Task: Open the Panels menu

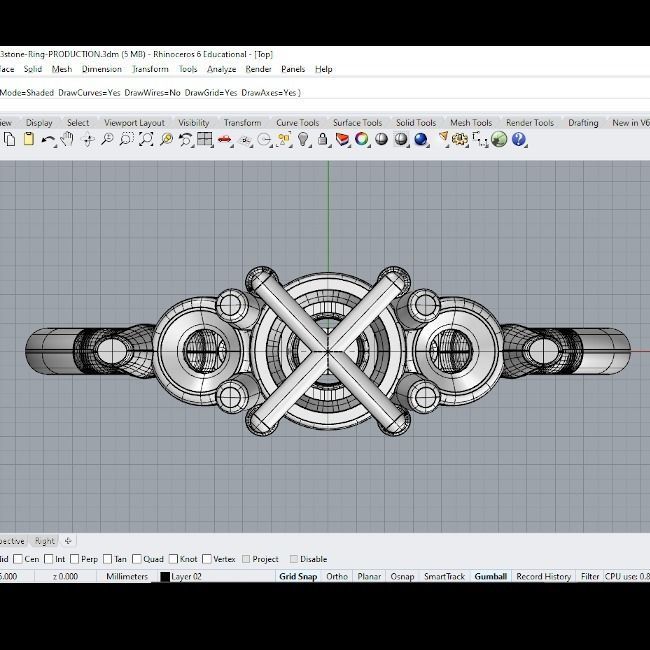Action: point(293,69)
